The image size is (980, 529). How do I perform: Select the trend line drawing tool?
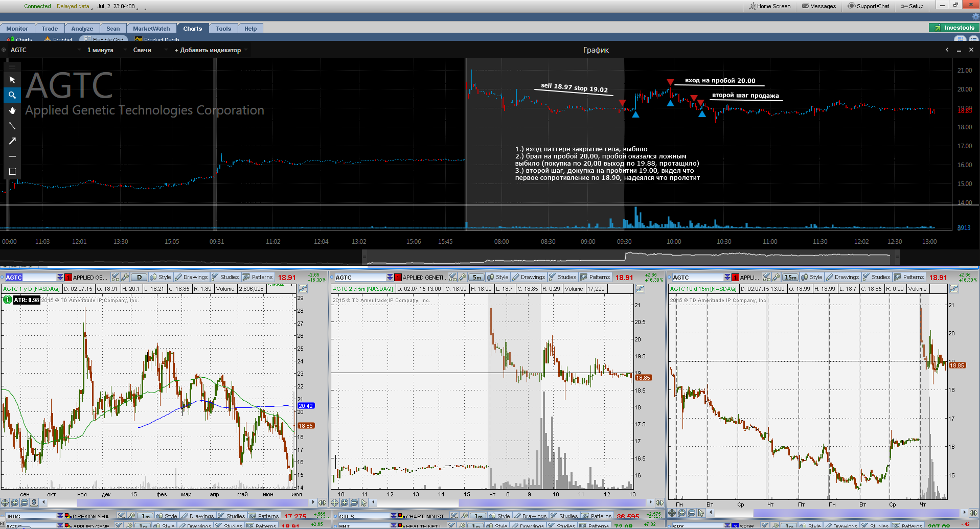[12, 126]
